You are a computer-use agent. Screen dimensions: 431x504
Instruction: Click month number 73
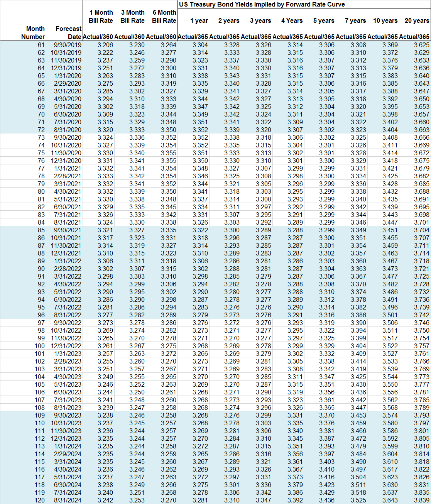[x=41, y=137]
